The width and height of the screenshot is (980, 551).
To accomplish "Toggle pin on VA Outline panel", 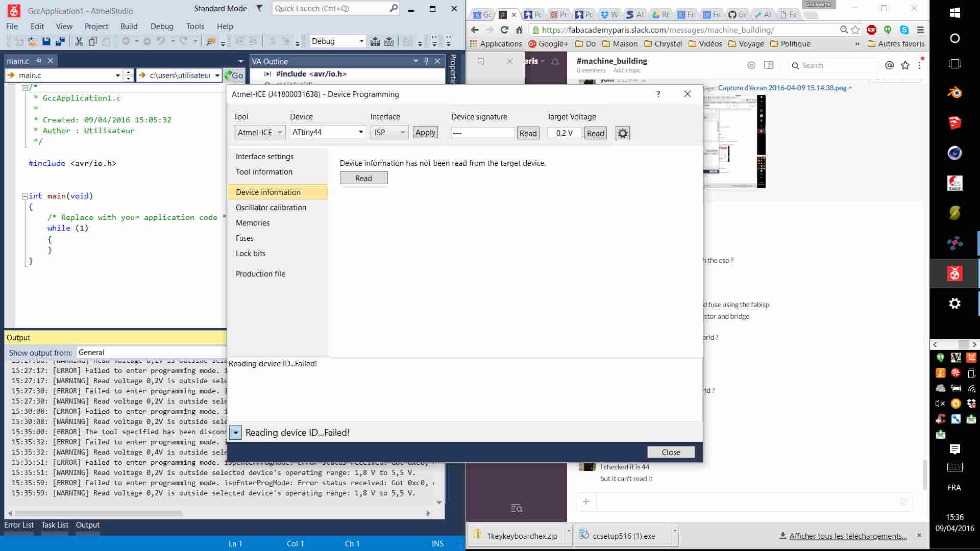I will pyautogui.click(x=426, y=61).
